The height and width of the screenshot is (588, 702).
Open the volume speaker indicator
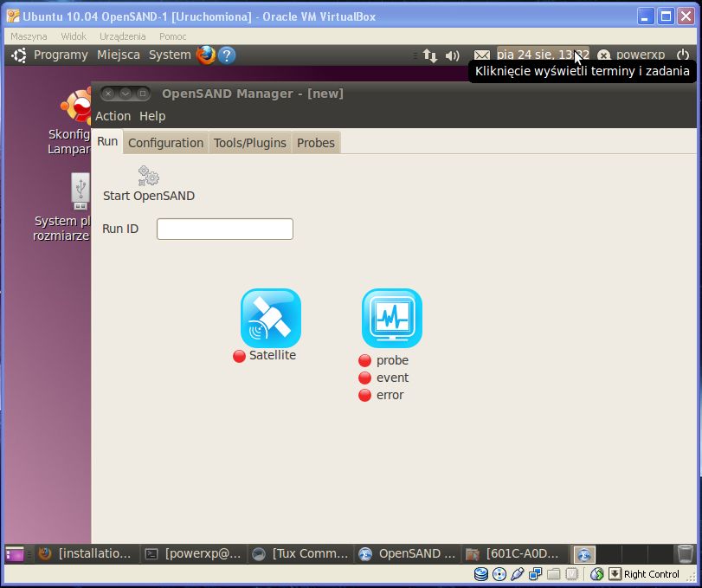coord(452,55)
